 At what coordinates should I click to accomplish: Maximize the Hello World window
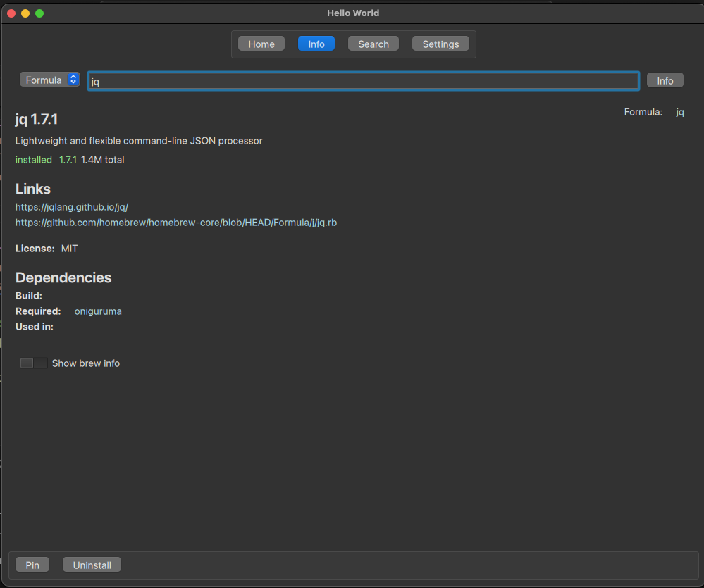click(39, 13)
